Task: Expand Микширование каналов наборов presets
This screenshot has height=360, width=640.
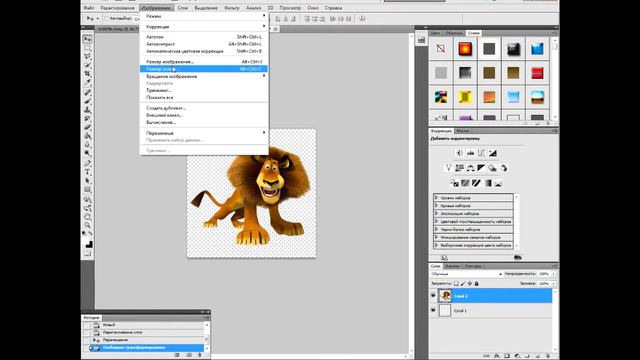Action: click(436, 237)
